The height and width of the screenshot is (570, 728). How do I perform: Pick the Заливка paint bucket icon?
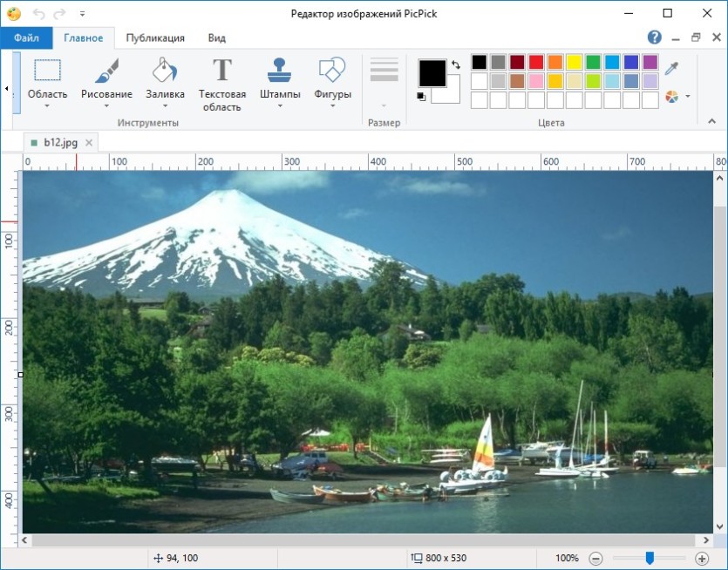coord(165,71)
